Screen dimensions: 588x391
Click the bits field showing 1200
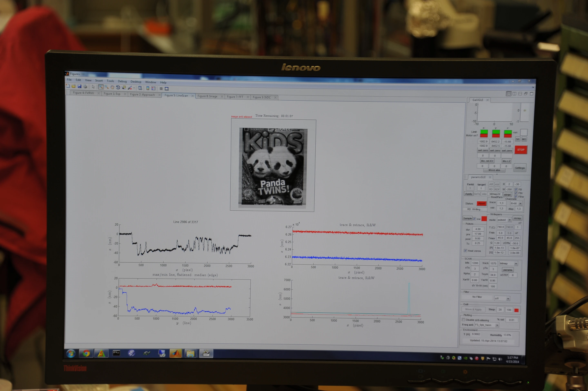coord(475,263)
